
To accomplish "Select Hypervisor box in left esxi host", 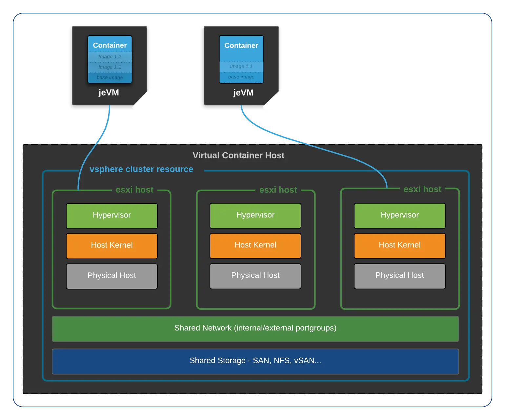I will pyautogui.click(x=112, y=216).
